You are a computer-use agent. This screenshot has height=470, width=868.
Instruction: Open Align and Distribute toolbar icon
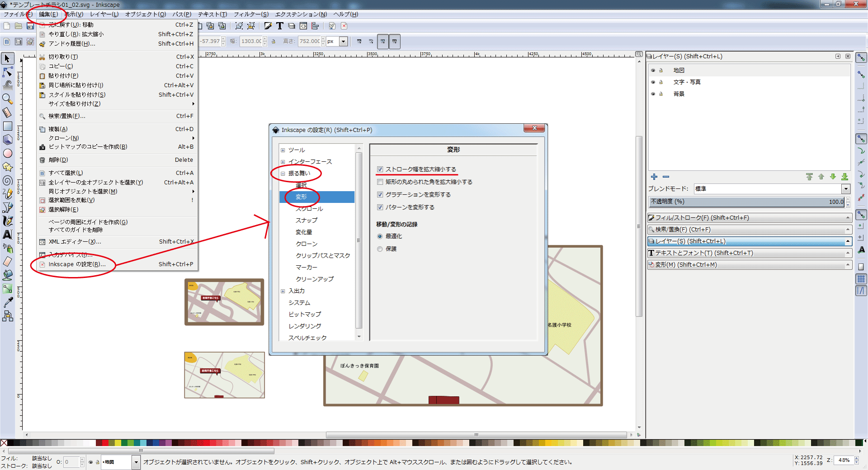pos(315,26)
